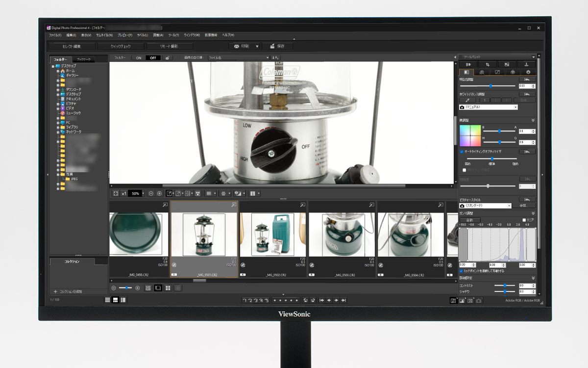Viewport: 588px width, 368px height.
Task: Uncheck オートライティングオプティマイザ checkbox
Action: pos(462,152)
